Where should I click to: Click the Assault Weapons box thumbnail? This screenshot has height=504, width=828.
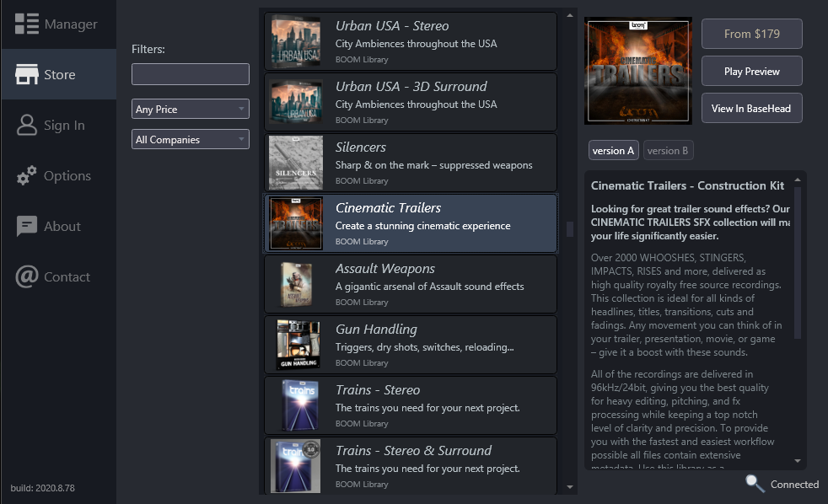[x=296, y=284]
